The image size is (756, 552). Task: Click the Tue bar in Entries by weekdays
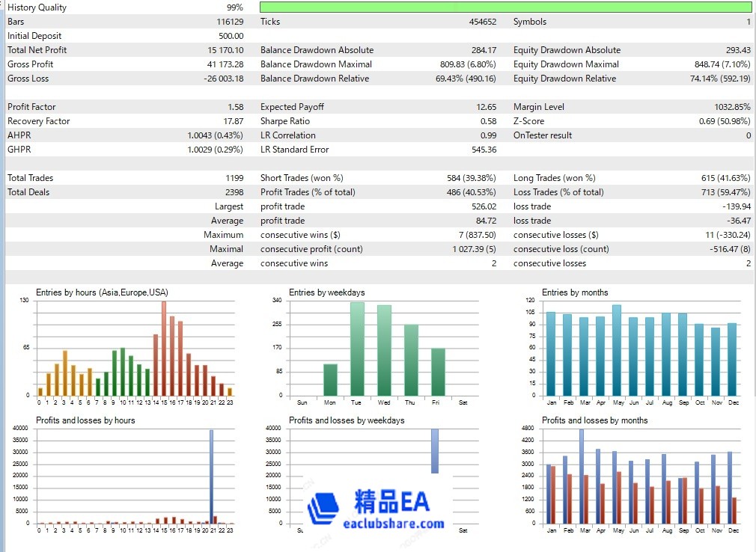[x=357, y=349]
